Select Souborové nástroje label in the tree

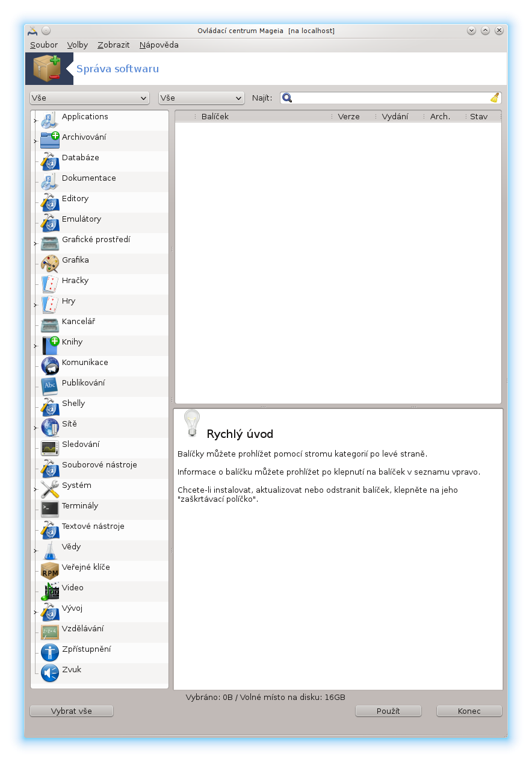tap(99, 465)
